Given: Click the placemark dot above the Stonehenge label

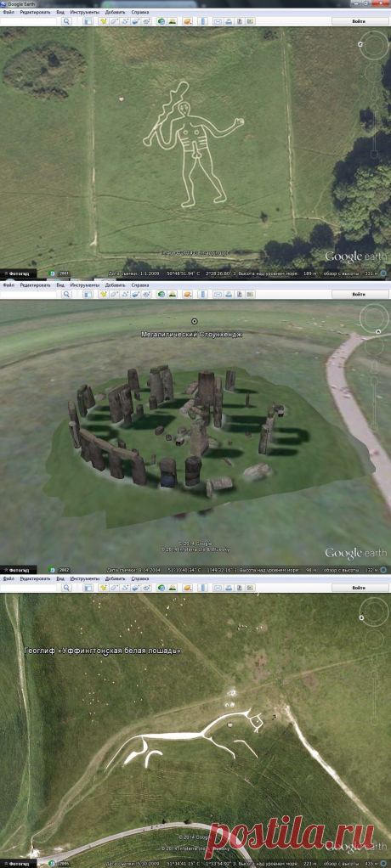Looking at the screenshot, I should 195,321.
